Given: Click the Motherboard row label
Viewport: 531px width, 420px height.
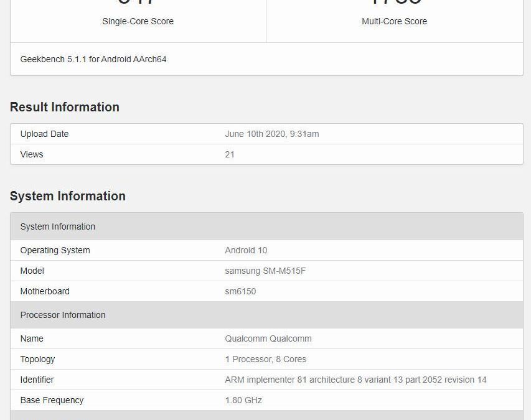Looking at the screenshot, I should click(x=45, y=291).
